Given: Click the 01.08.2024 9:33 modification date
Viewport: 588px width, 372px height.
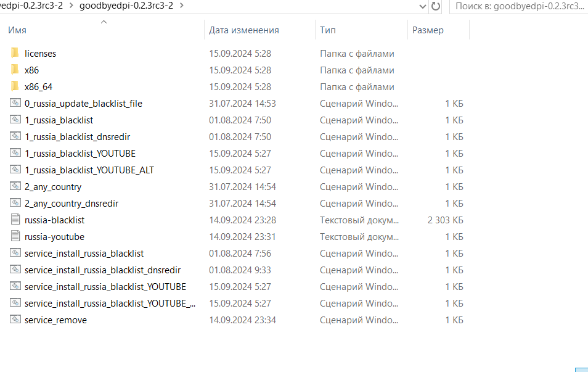Looking at the screenshot, I should (x=240, y=270).
